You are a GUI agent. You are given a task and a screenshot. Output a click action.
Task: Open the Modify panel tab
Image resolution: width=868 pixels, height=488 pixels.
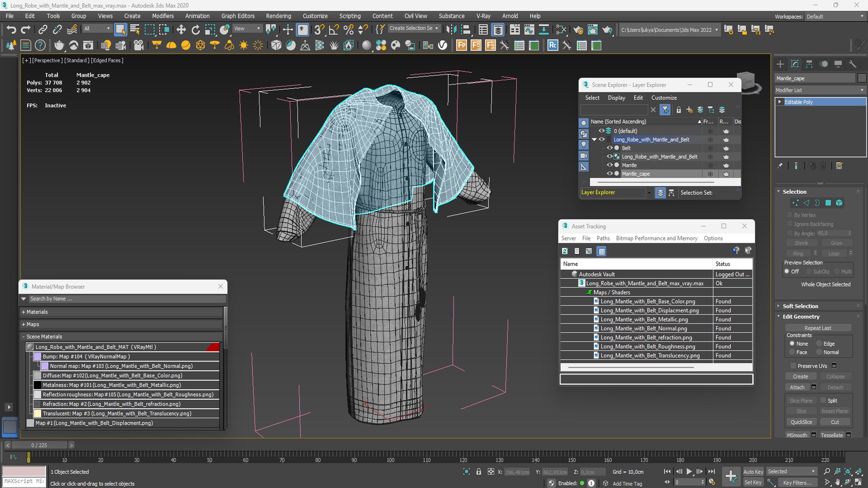(x=795, y=64)
